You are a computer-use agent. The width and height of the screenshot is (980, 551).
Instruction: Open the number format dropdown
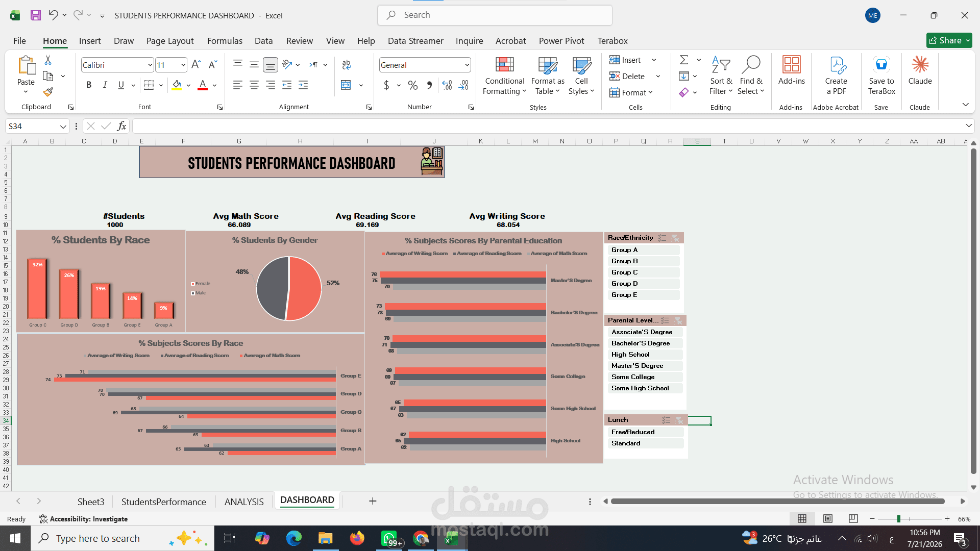tap(467, 65)
